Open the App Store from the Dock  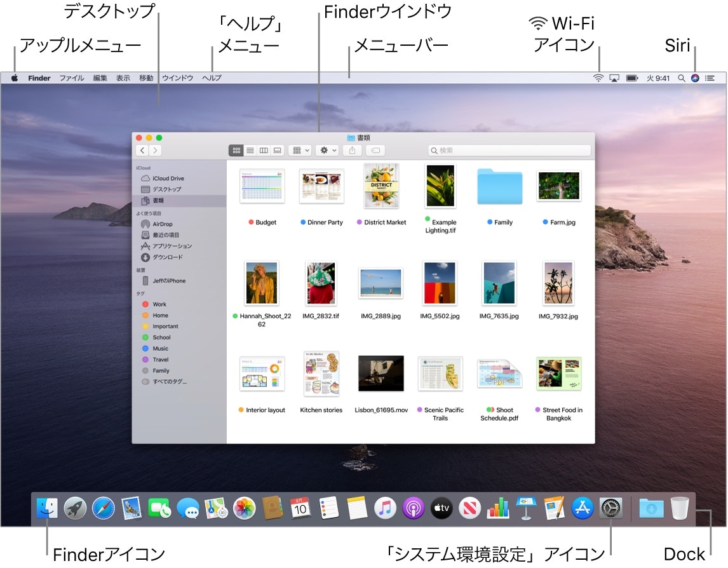(583, 508)
